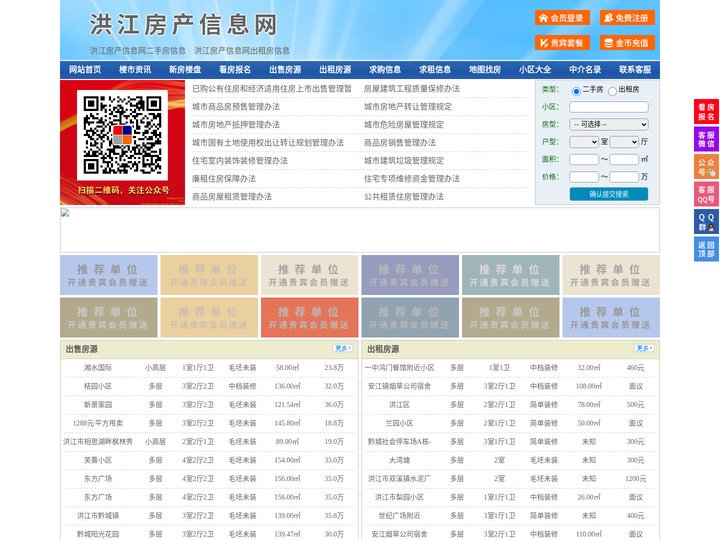The height and width of the screenshot is (540, 720).
Task: Open the 世纪广场附近 rental listing
Action: (399, 516)
